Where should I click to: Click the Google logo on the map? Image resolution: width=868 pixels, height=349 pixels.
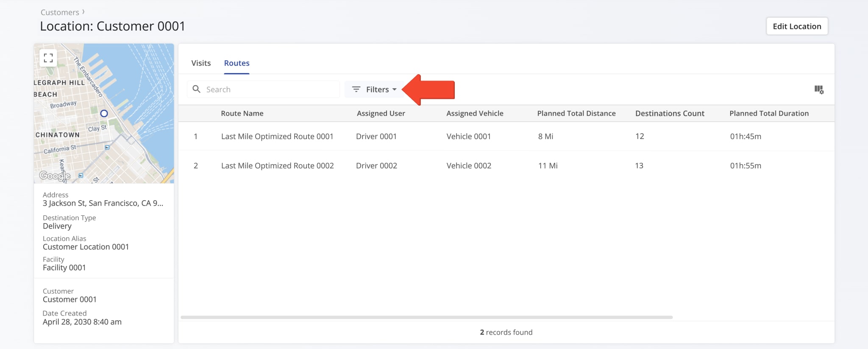pyautogui.click(x=54, y=176)
